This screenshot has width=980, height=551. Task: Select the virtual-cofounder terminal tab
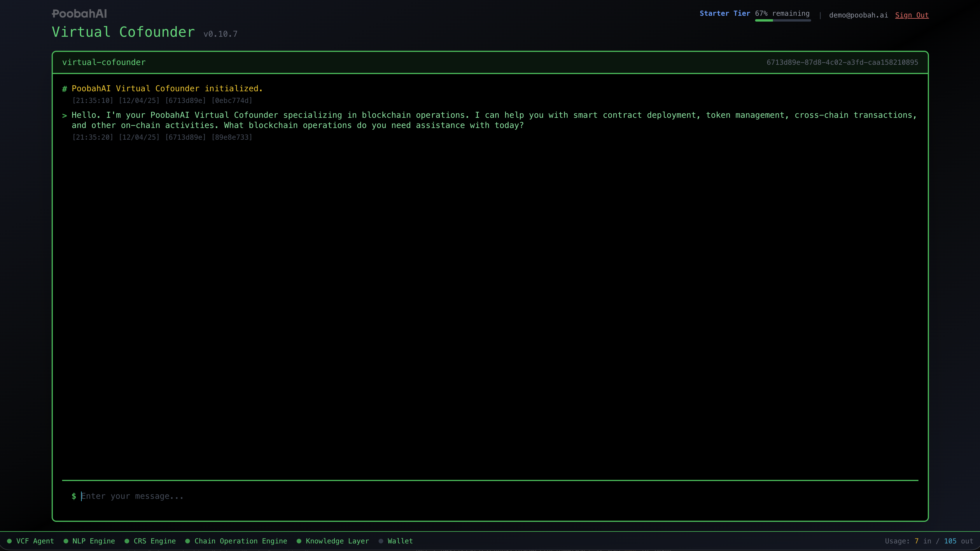coord(104,62)
